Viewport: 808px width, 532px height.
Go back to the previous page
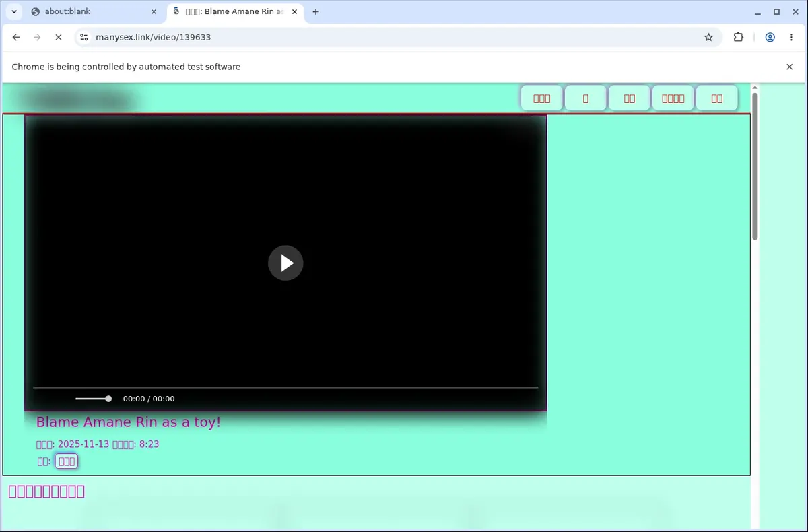[16, 37]
